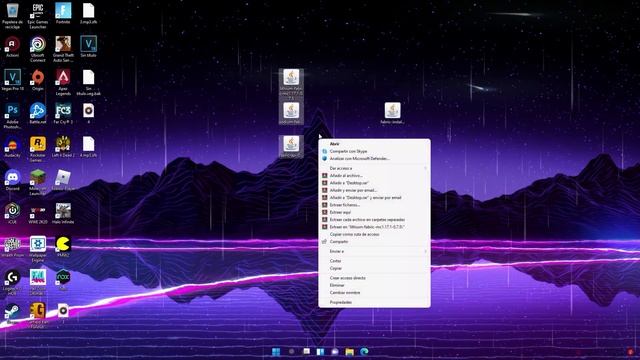Screen dimensions: 640x360
Task: Open Microsoft Edge from the taskbar
Action: (364, 351)
